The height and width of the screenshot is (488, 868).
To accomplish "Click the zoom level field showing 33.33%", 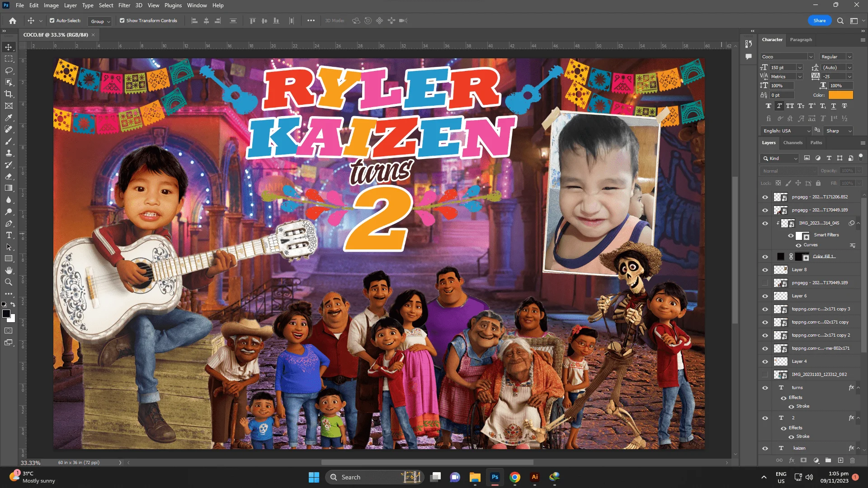I will tap(31, 463).
